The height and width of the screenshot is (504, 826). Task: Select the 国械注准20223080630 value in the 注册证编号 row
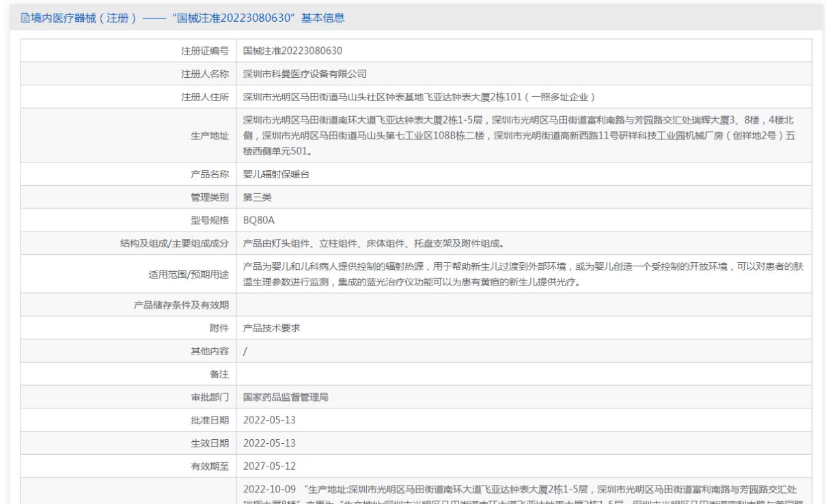coord(292,51)
